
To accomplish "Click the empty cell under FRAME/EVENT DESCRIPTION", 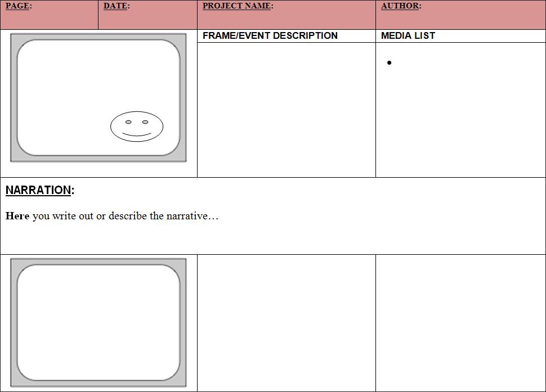I will [287, 110].
